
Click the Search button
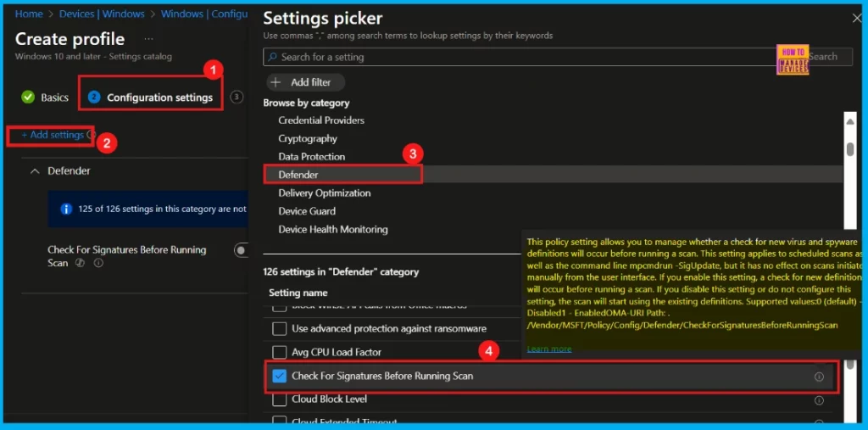[822, 57]
